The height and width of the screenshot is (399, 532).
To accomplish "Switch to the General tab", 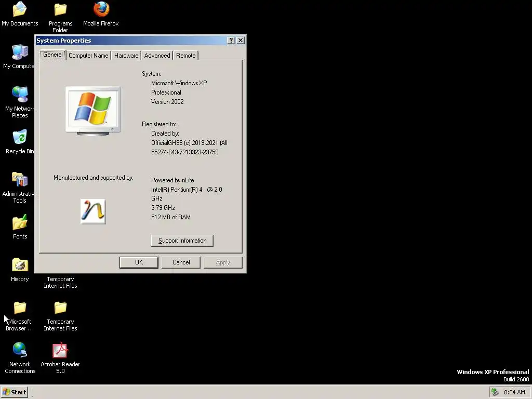I will pyautogui.click(x=53, y=55).
